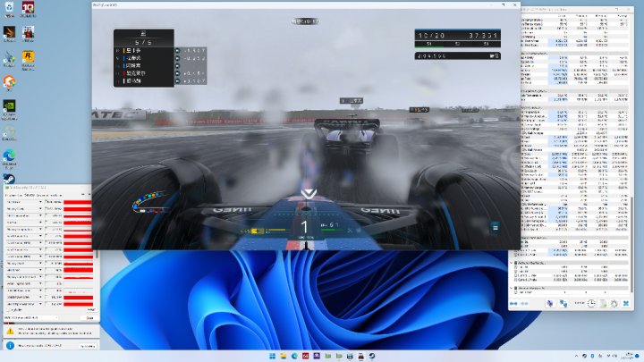Start HWiNFO logging via sheet icon
This screenshot has width=644, height=362.
(603, 303)
